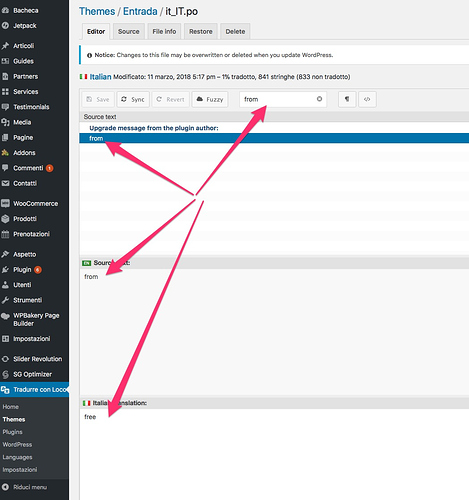Open WooCommerce from the sidebar

point(35,203)
